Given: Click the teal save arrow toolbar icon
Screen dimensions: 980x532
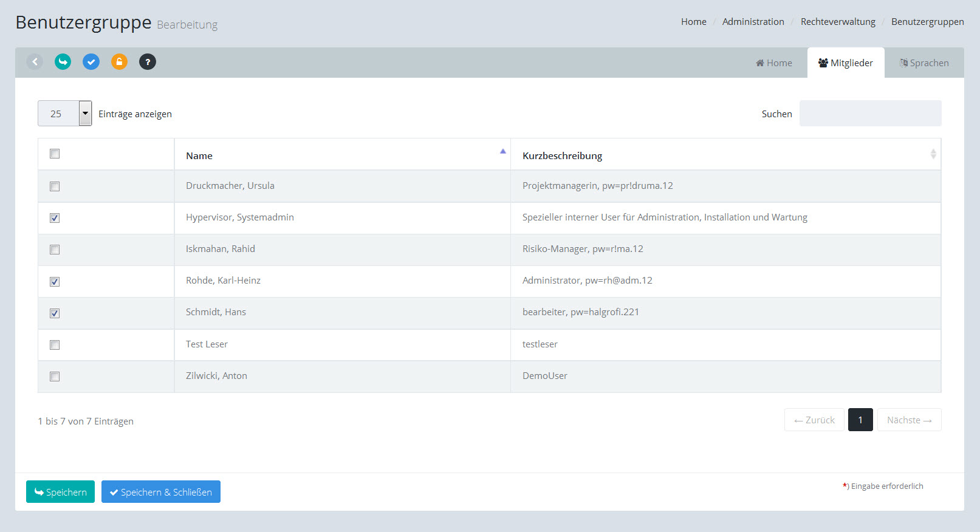Looking at the screenshot, I should click(x=63, y=61).
